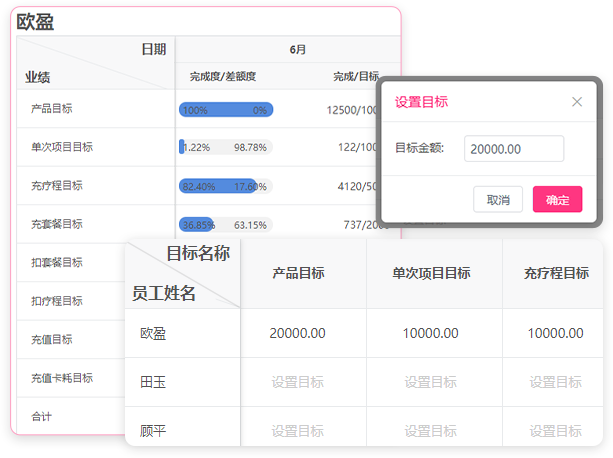Image resolution: width=613 pixels, height=458 pixels.
Task: Click the 充疗程目标 row's 82.40% progress bar
Action: tap(225, 186)
